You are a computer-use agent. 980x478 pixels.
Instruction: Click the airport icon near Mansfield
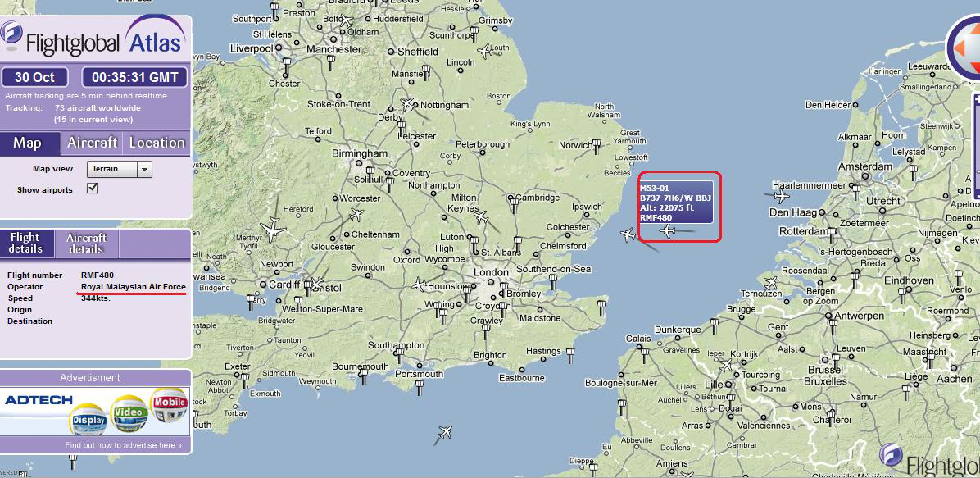425,72
